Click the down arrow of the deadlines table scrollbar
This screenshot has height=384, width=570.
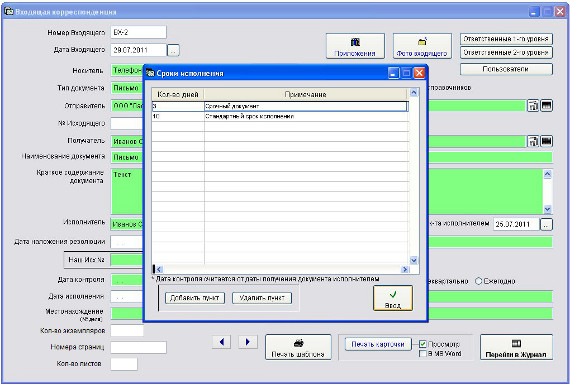point(413,260)
